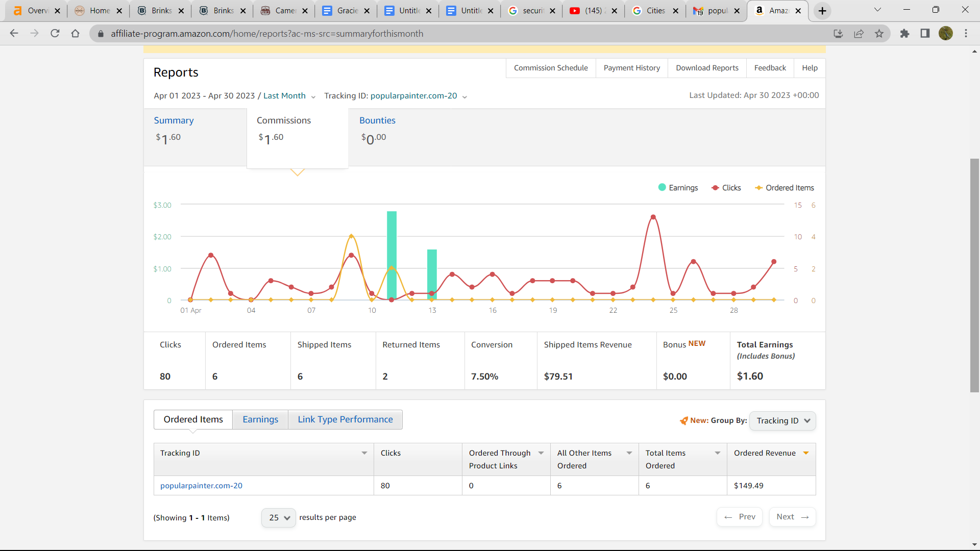Sort by the Tracking ID column arrow

click(364, 453)
